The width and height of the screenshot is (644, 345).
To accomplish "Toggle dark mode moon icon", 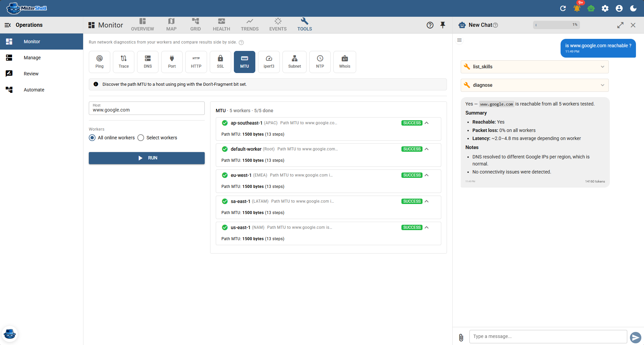I will pos(633,8).
